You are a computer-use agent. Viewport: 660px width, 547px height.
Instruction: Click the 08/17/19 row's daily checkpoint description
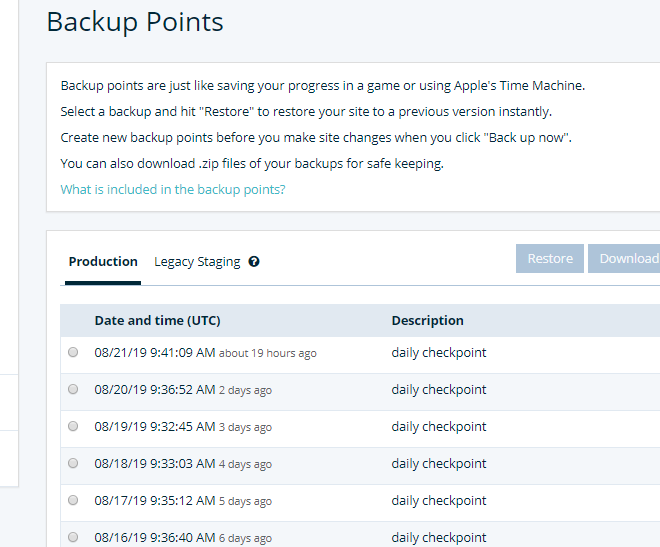click(439, 501)
